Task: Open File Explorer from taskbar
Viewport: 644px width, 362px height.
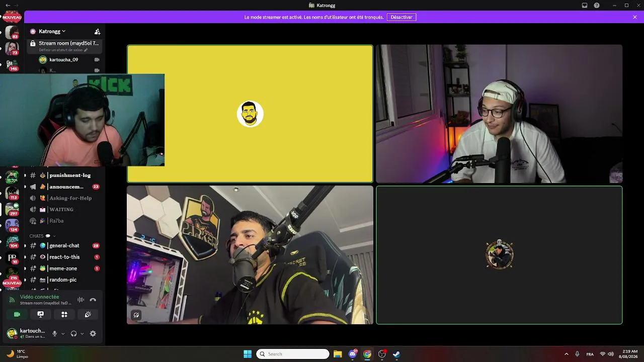Action: point(338,354)
